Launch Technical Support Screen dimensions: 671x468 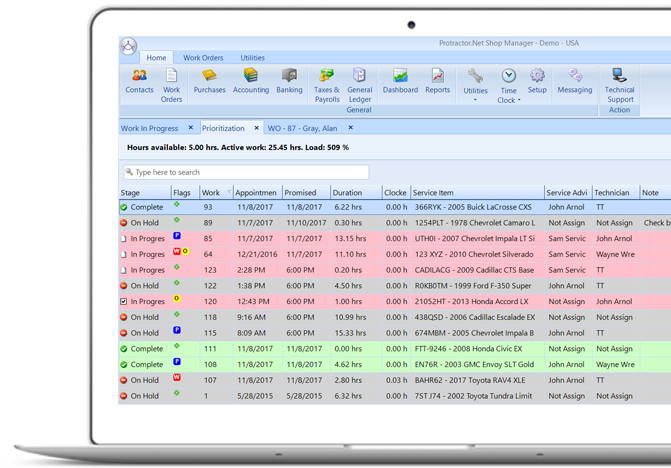[619, 86]
